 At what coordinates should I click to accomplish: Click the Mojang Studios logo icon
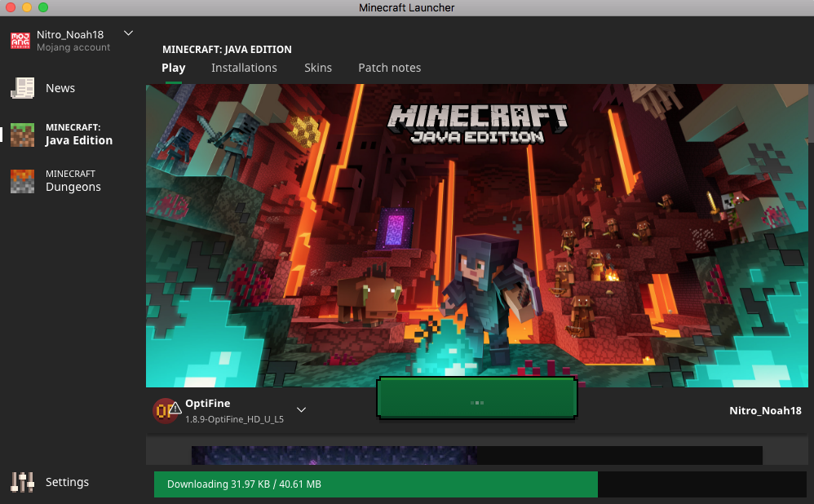20,40
